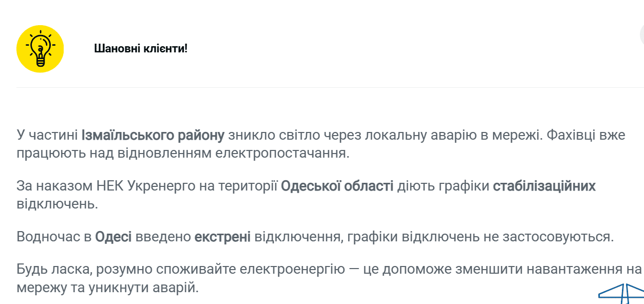The image size is (644, 304).
Task: Click the horizontal divider under the heading
Action: point(329,88)
